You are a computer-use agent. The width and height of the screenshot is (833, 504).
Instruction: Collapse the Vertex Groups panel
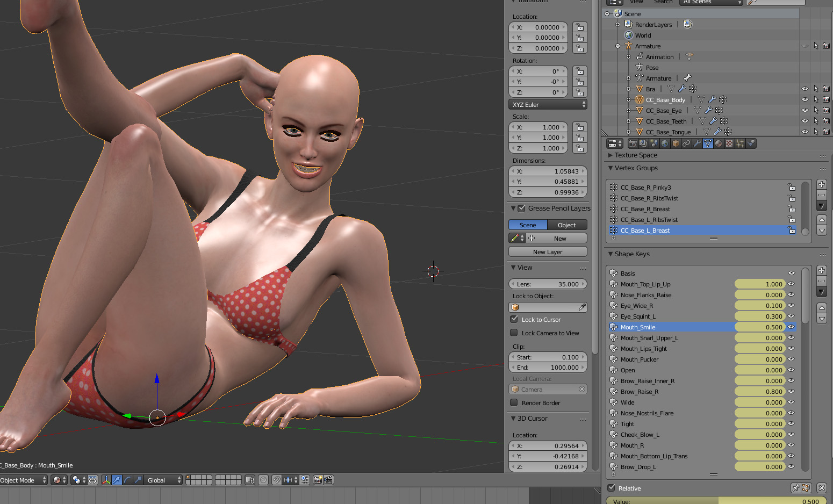click(611, 168)
